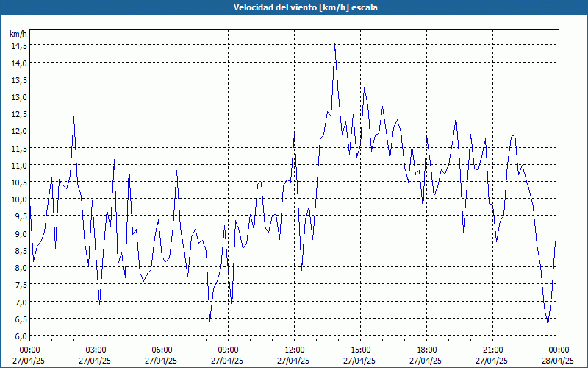The height and width of the screenshot is (368, 588).
Task: Select the 13,0 y-axis value
Action: point(20,97)
